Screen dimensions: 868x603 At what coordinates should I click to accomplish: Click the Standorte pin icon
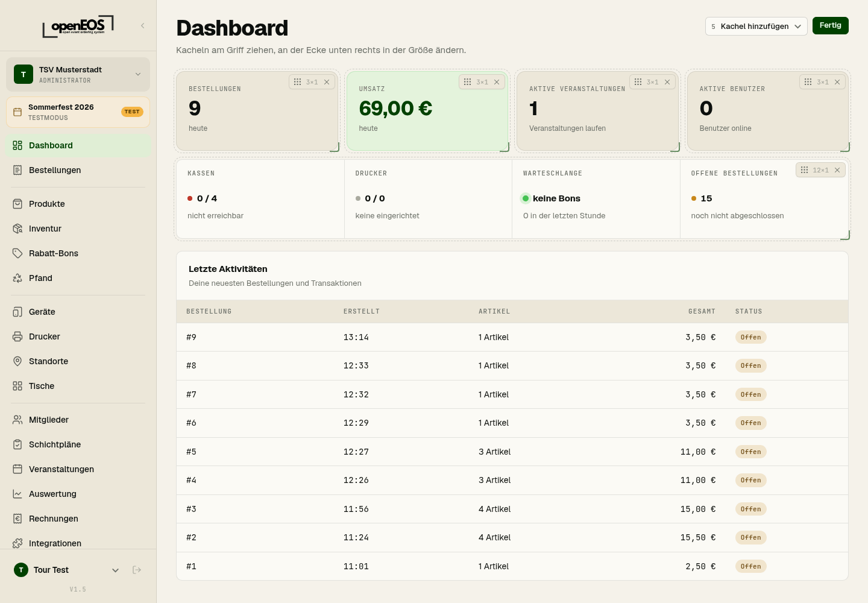17,361
